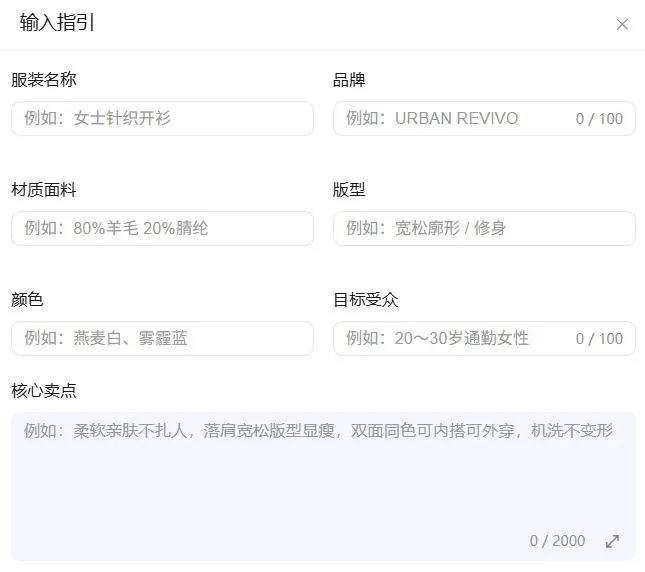The height and width of the screenshot is (572, 645).
Task: Click into the 版型 input field
Action: coord(484,228)
